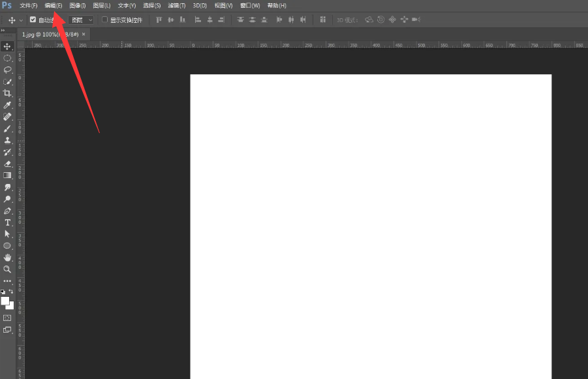Viewport: 588px width, 379px height.
Task: Uncheck the 自动选择 checkbox
Action: click(x=33, y=20)
